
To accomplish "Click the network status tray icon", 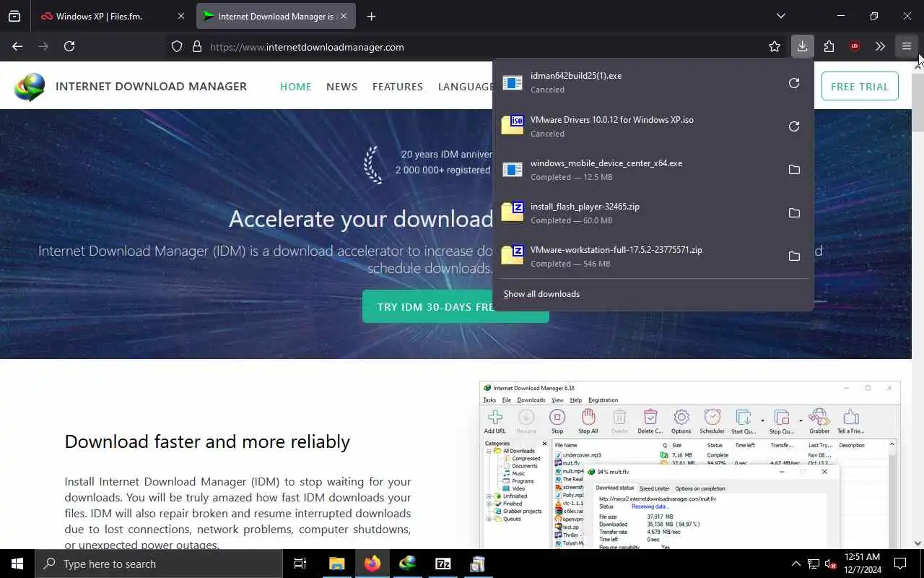I will pyautogui.click(x=813, y=564).
